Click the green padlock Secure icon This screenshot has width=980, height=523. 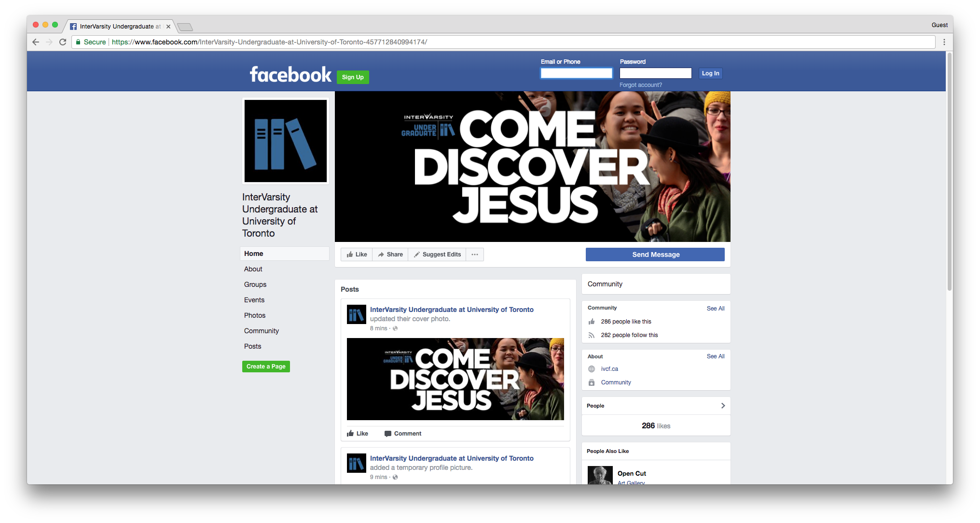point(78,42)
